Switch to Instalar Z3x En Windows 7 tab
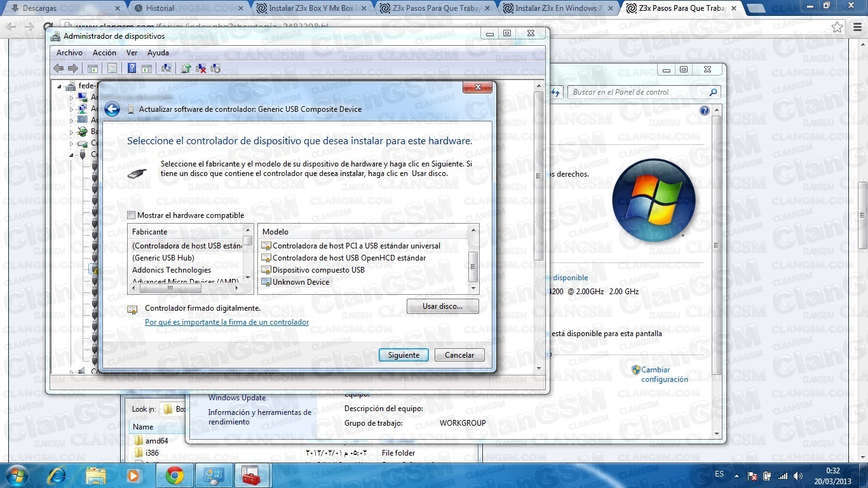The height and width of the screenshot is (488, 868). (559, 8)
